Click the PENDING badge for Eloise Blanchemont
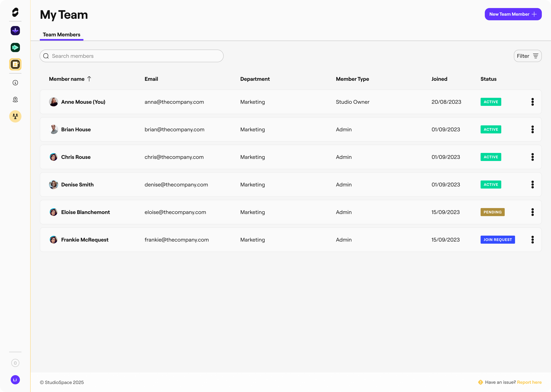The image size is (551, 392). (x=492, y=212)
